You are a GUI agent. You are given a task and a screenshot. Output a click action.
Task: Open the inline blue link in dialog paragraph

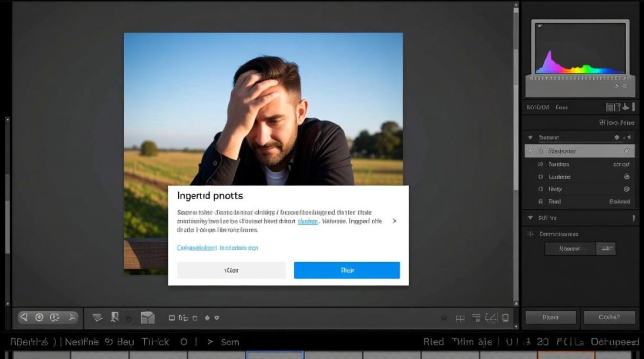tap(308, 221)
